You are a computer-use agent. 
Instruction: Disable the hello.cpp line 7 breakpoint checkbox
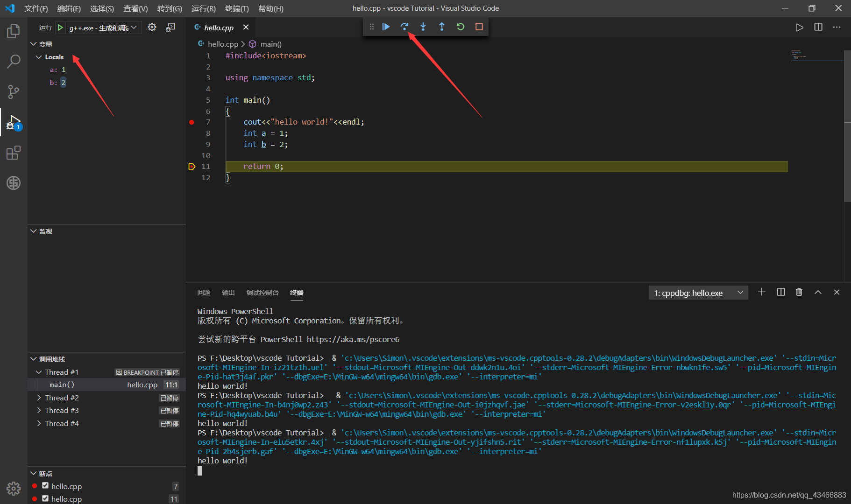45,486
